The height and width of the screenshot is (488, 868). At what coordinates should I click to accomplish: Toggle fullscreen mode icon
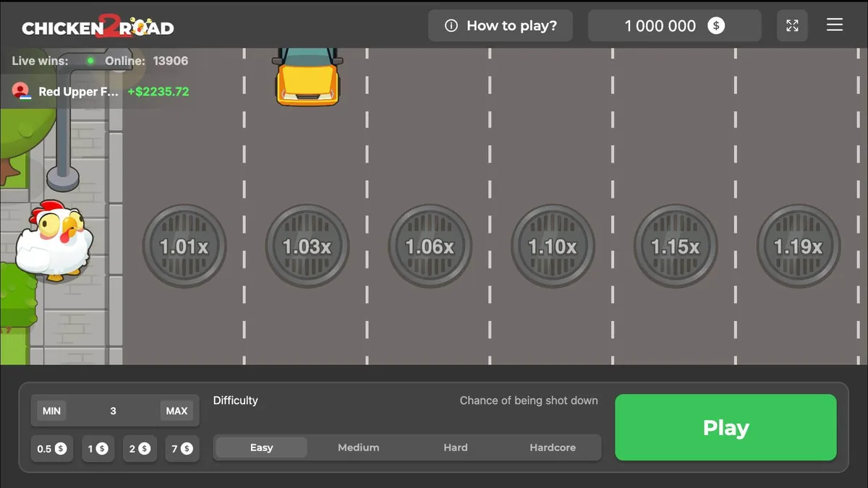click(792, 25)
